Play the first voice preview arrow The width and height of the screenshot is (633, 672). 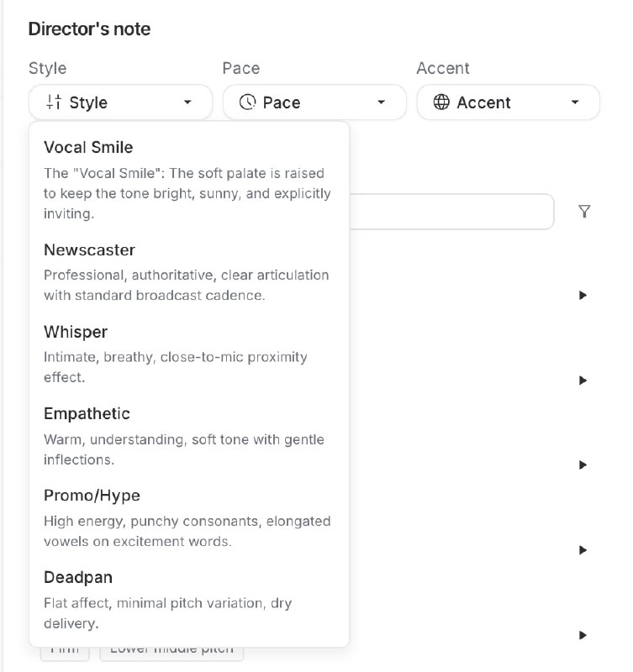582,296
